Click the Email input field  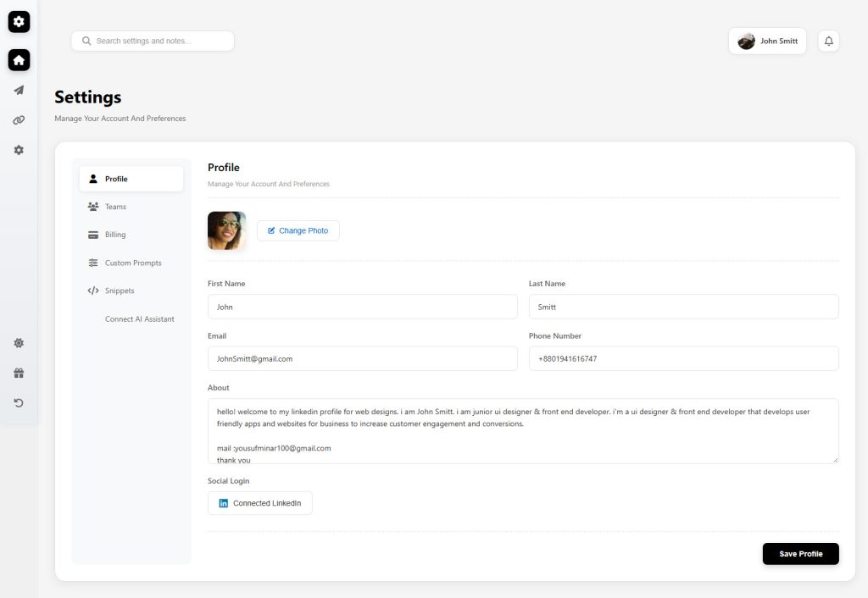[363, 358]
